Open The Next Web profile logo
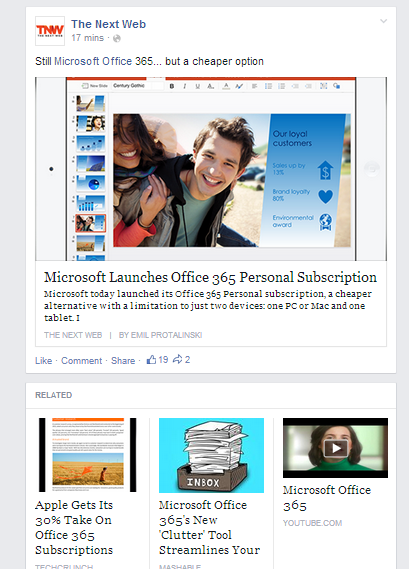The image size is (409, 569). click(50, 31)
